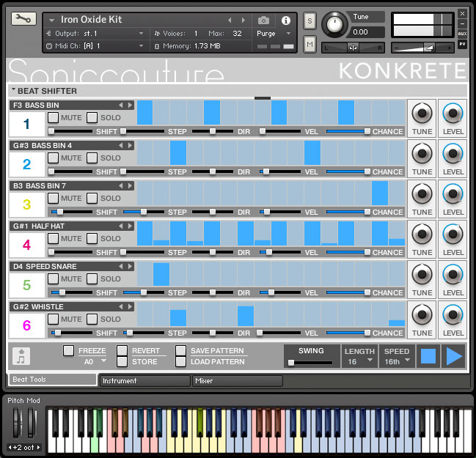Shift keyboard octave down with left arrow

tap(10, 448)
